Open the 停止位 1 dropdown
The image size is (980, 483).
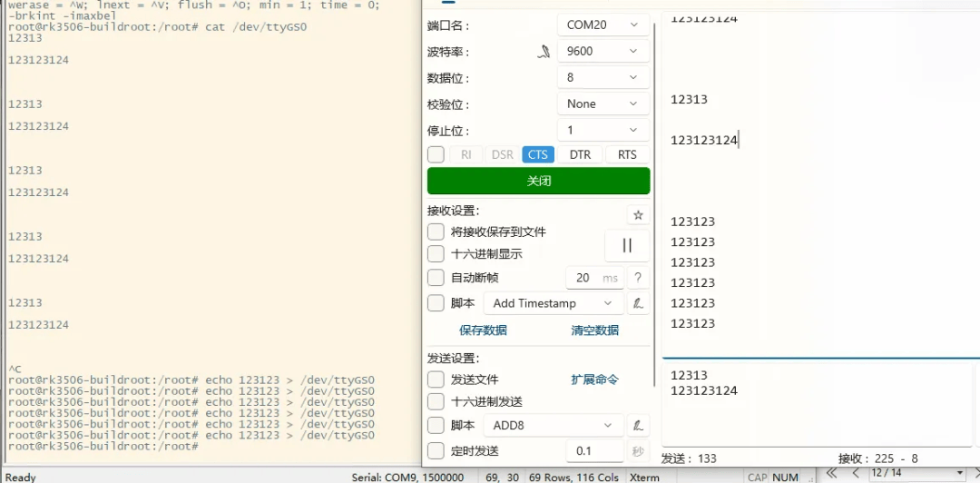coord(603,130)
